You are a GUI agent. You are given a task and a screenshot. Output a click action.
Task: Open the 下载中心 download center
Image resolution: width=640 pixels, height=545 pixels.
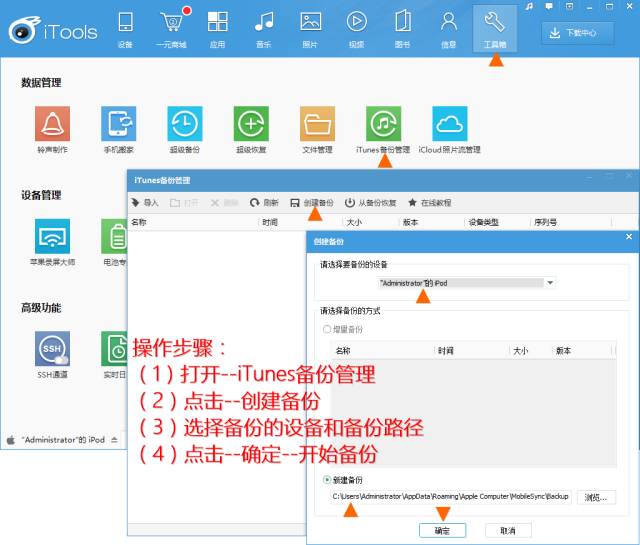(x=578, y=33)
